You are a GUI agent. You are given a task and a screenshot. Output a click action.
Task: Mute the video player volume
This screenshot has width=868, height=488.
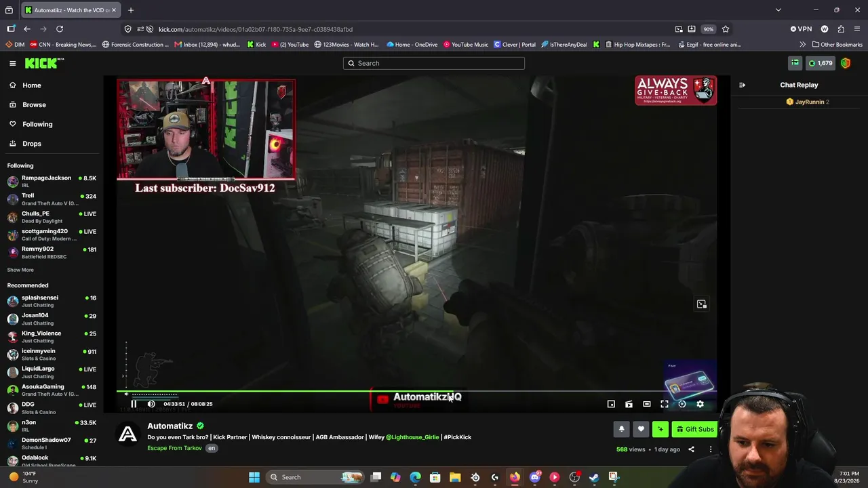[151, 404]
